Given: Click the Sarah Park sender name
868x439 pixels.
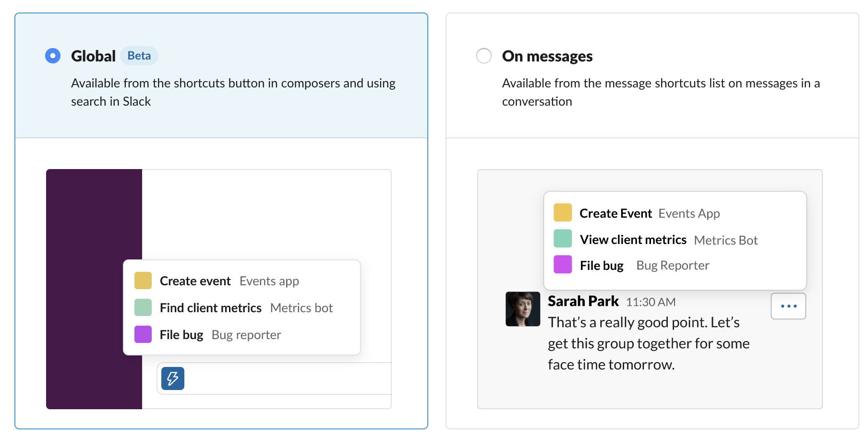Looking at the screenshot, I should (583, 301).
